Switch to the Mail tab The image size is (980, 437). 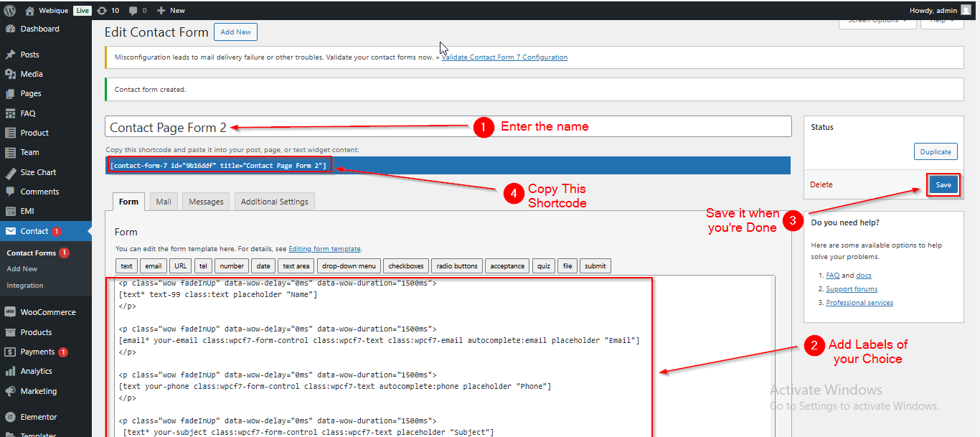coord(164,202)
